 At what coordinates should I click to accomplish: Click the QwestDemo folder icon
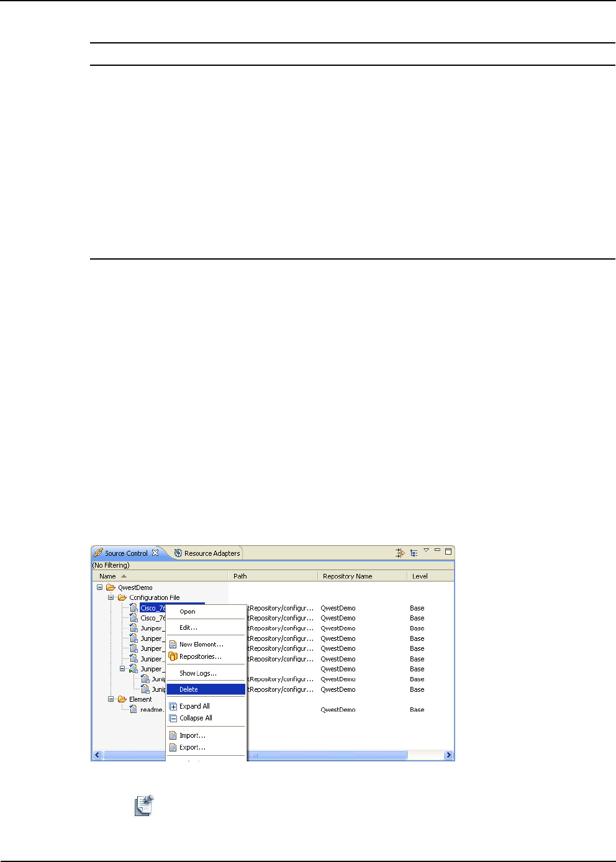click(x=111, y=587)
